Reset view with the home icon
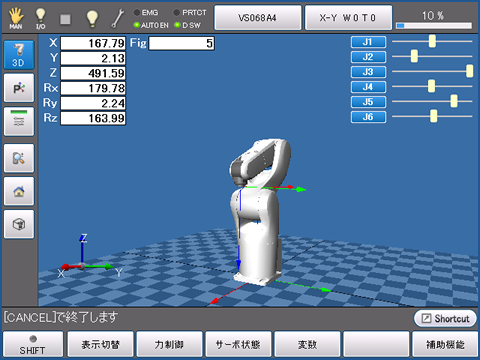 click(x=19, y=191)
